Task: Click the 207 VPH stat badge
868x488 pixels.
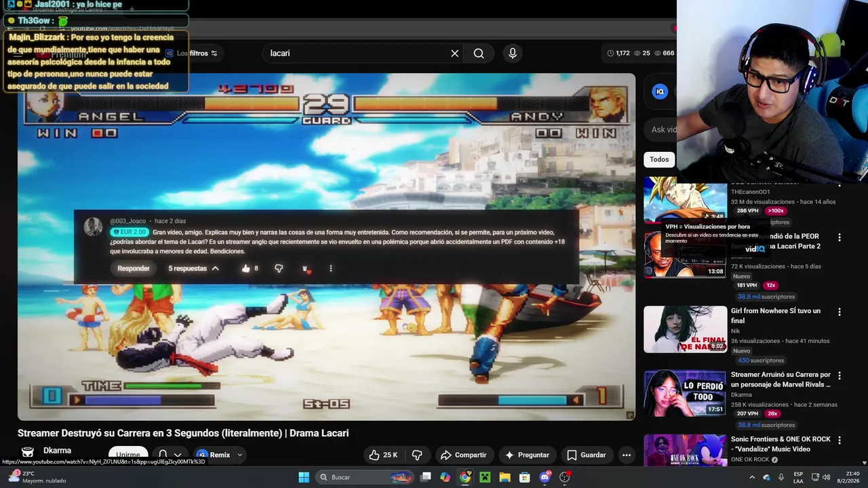Action: 747,413
